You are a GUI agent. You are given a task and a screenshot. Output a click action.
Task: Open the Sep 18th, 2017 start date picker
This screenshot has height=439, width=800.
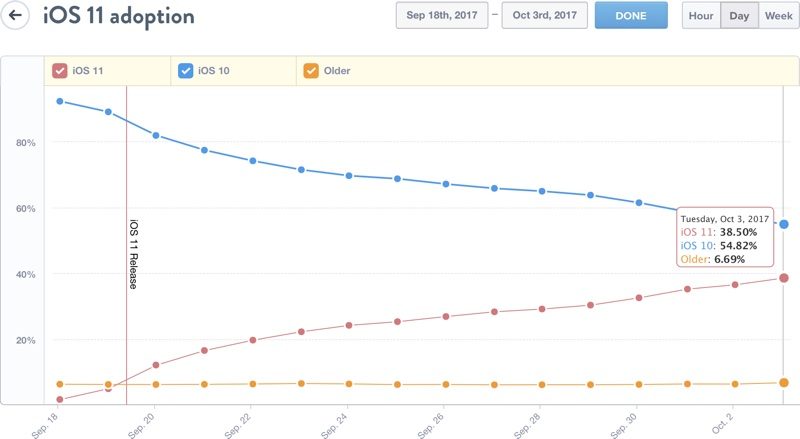(x=441, y=16)
